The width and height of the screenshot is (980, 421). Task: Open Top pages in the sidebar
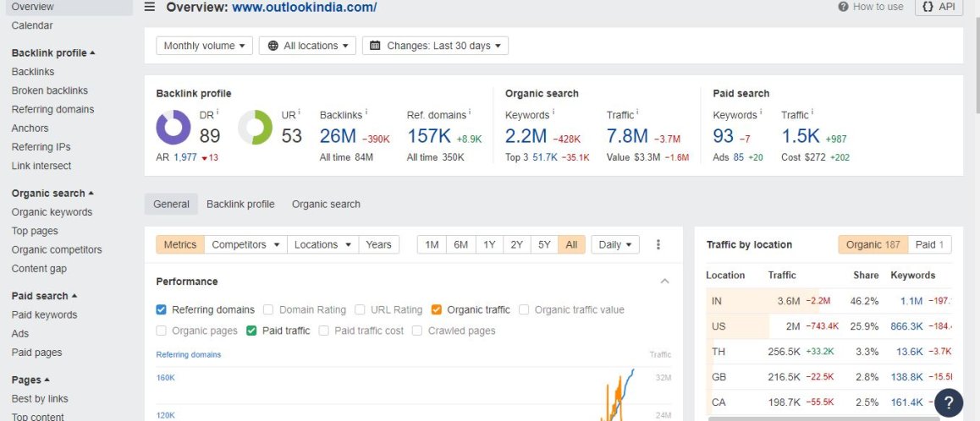pyautogui.click(x=35, y=231)
